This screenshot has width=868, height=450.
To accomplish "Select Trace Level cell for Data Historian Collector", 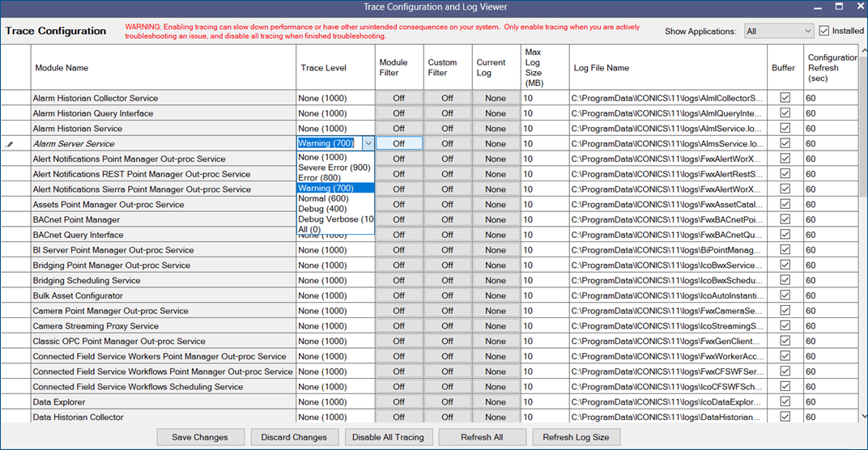I will [x=335, y=417].
